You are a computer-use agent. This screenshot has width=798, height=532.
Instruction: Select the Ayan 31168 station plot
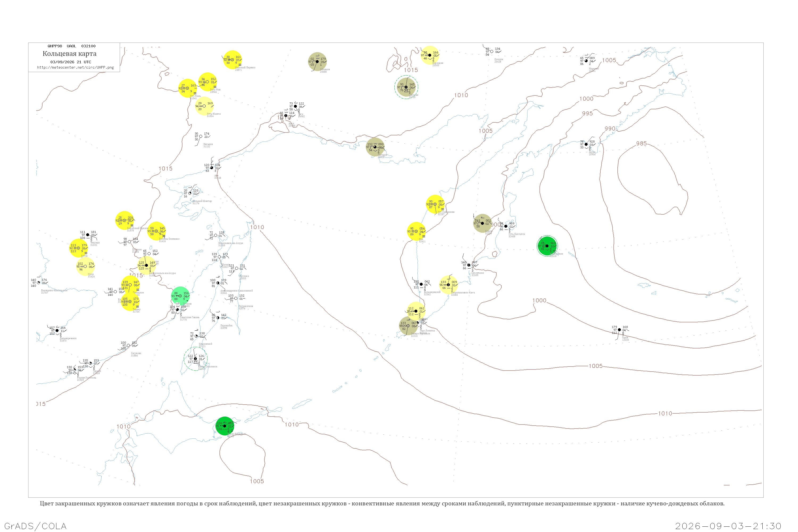click(212, 168)
